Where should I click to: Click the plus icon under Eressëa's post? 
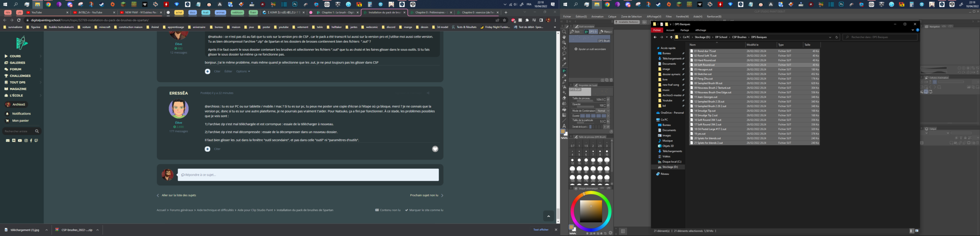coord(207,149)
